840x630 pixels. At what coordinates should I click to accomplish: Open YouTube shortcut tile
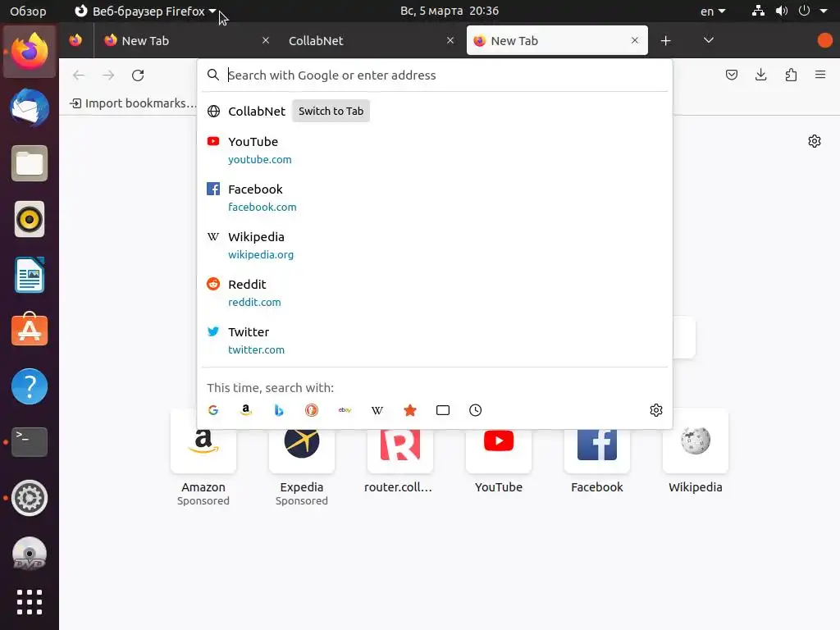pos(498,453)
